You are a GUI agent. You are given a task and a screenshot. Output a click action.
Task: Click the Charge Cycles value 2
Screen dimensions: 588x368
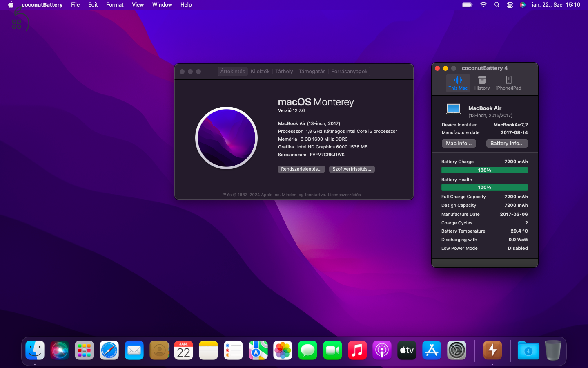point(526,223)
